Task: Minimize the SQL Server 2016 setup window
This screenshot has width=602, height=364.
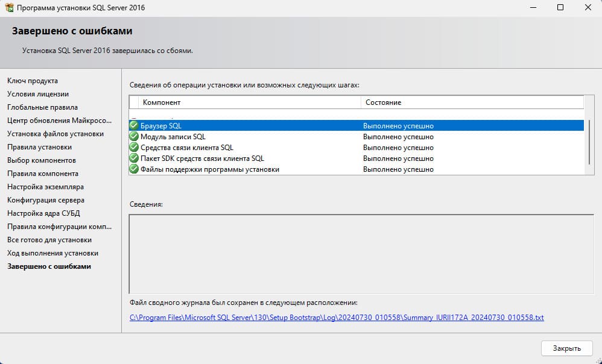Action: pos(533,8)
